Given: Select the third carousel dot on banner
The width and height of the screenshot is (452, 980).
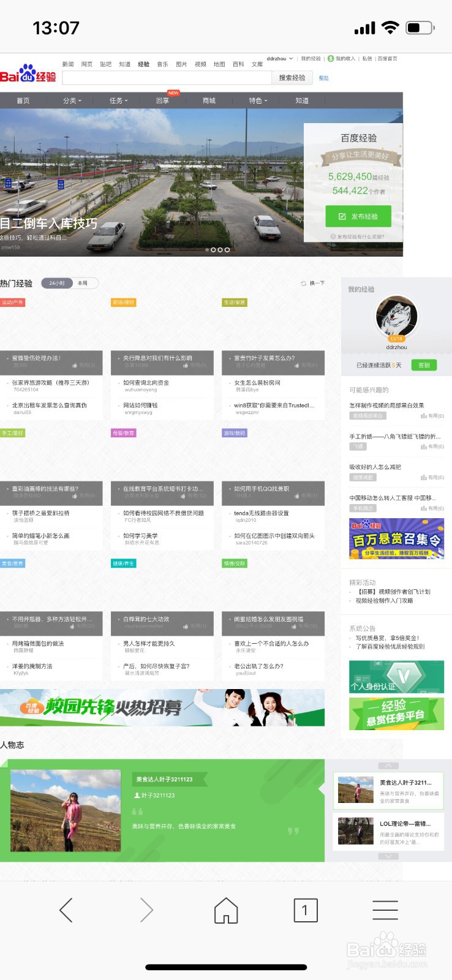Looking at the screenshot, I should click(220, 250).
